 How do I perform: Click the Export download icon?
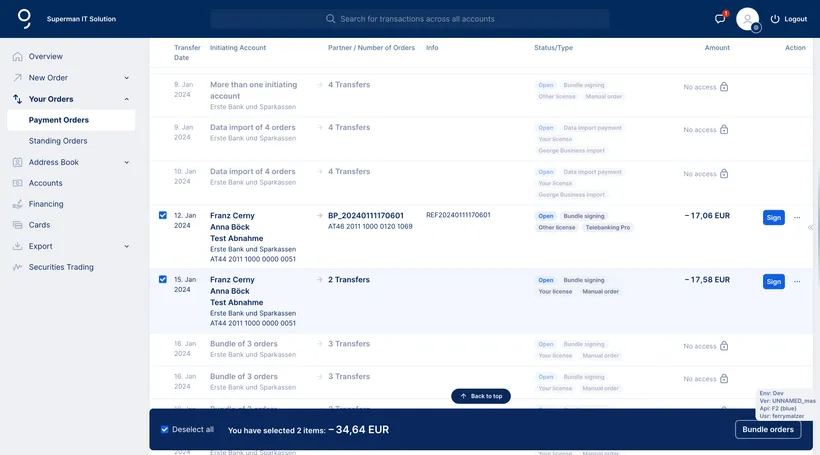click(18, 246)
